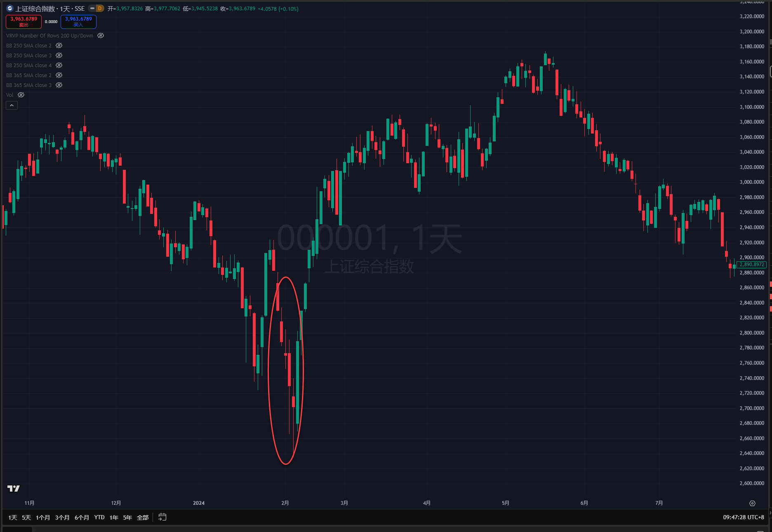Open the go-to-date calendar icon

pyautogui.click(x=162, y=517)
